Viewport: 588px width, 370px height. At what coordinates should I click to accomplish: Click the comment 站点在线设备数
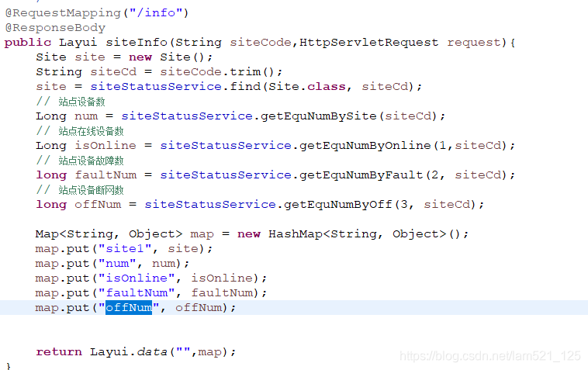click(x=80, y=131)
